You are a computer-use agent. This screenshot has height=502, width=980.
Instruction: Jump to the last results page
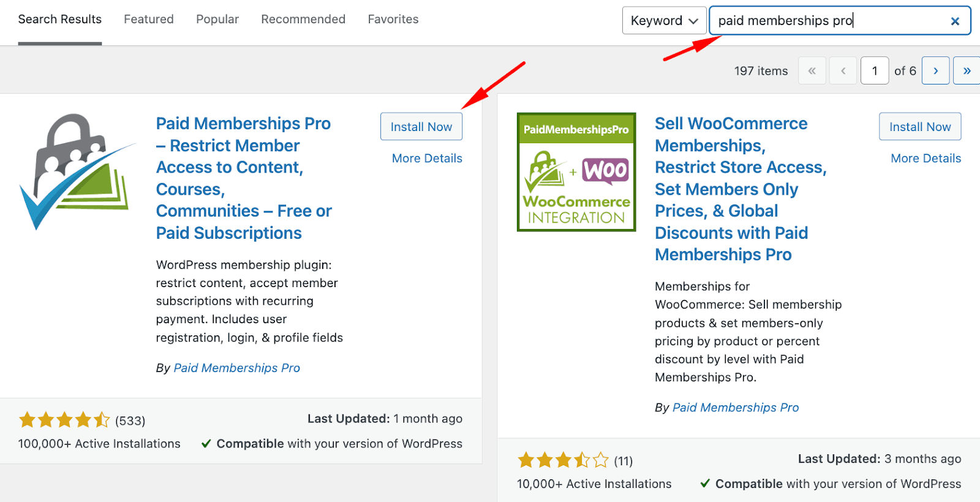point(967,71)
